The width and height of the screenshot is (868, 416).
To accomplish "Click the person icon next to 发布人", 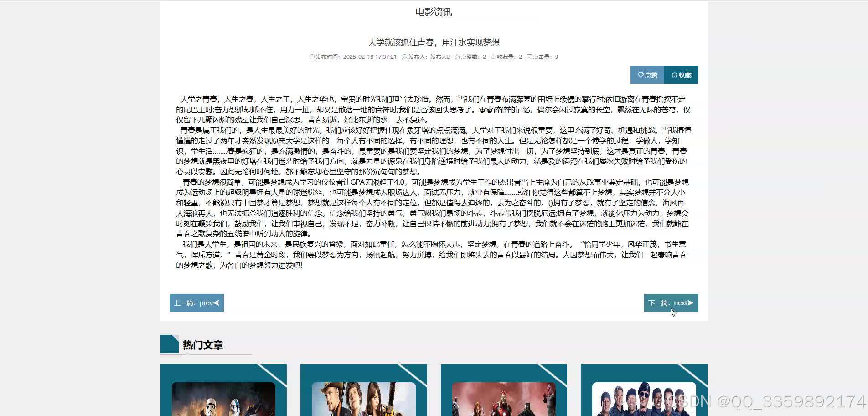I will [x=405, y=57].
